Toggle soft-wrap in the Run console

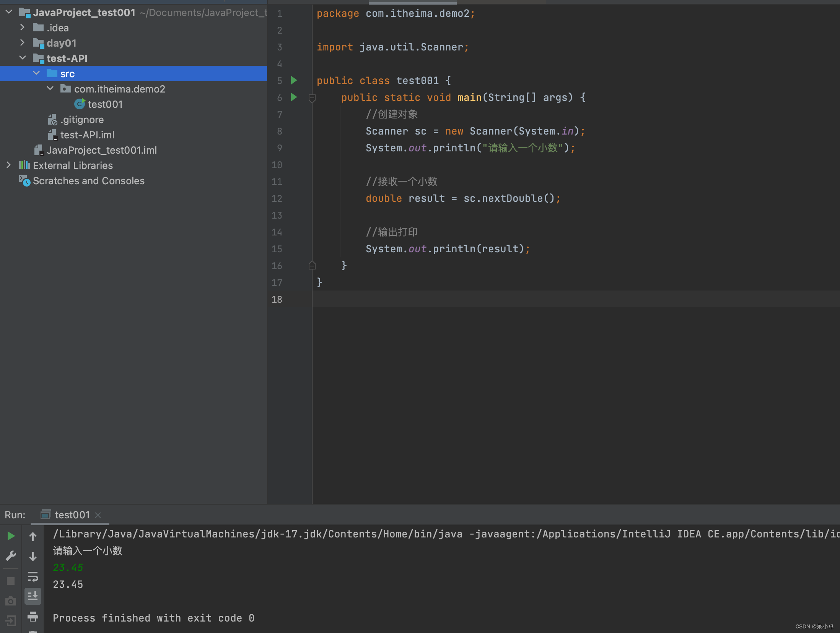pos(33,576)
